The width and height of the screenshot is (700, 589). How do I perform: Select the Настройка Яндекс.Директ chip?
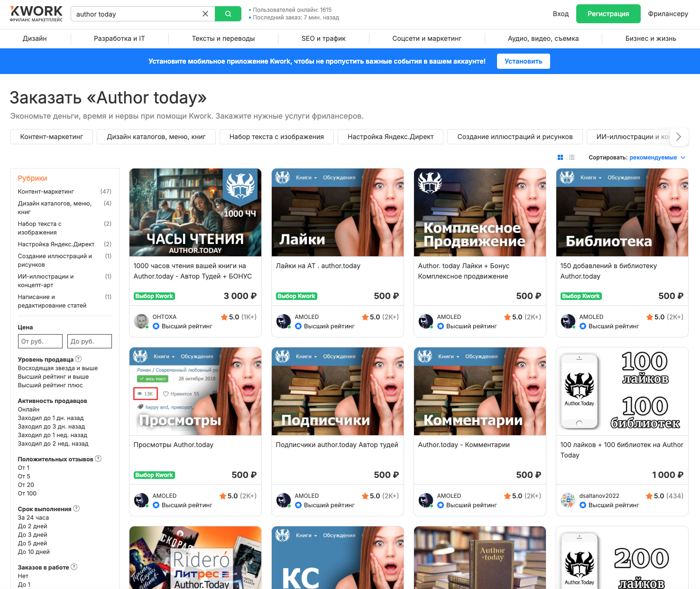coord(391,137)
